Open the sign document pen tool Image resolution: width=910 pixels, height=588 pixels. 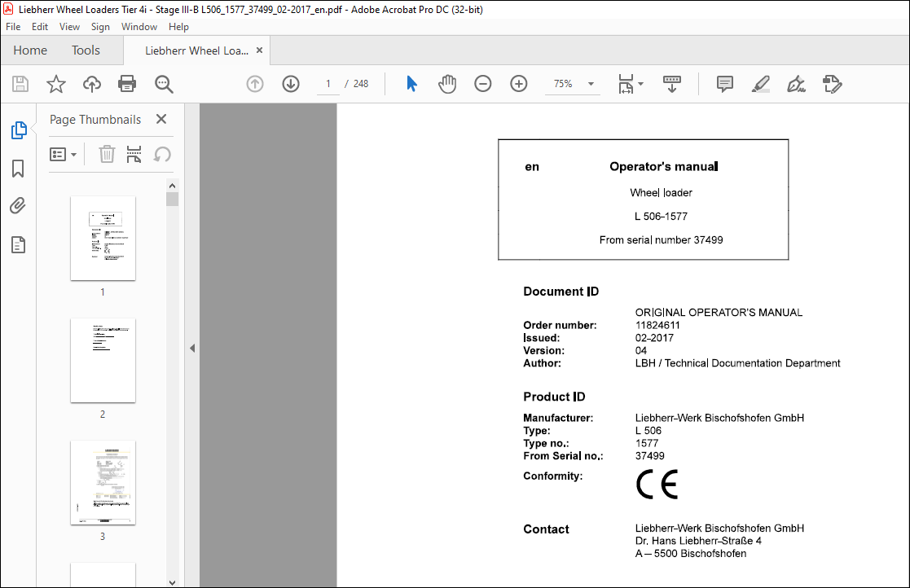pyautogui.click(x=796, y=84)
